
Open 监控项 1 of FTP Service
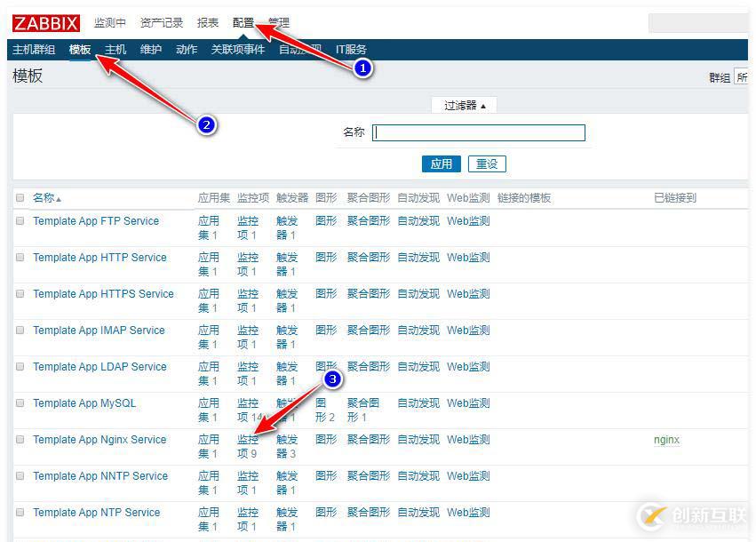(x=248, y=228)
